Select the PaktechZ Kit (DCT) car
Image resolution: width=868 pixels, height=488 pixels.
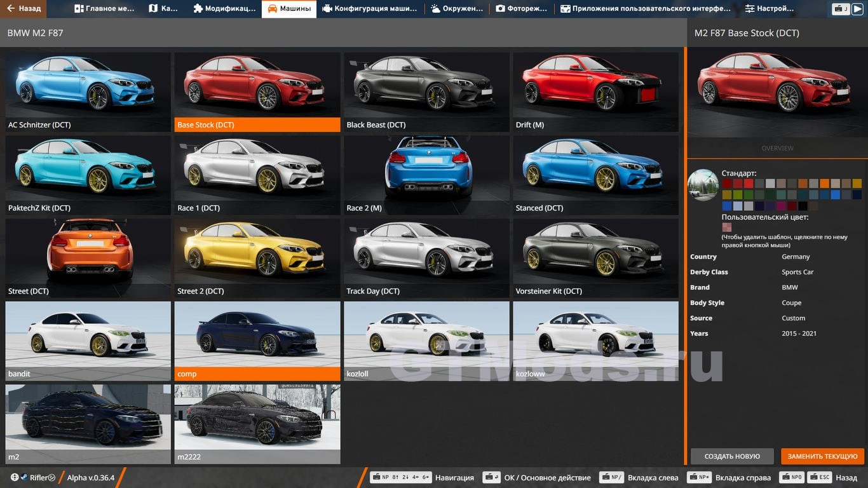click(x=88, y=175)
